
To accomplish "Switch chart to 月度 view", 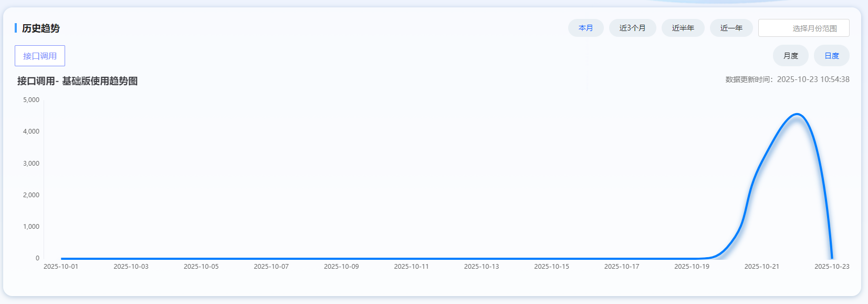I will pyautogui.click(x=790, y=56).
